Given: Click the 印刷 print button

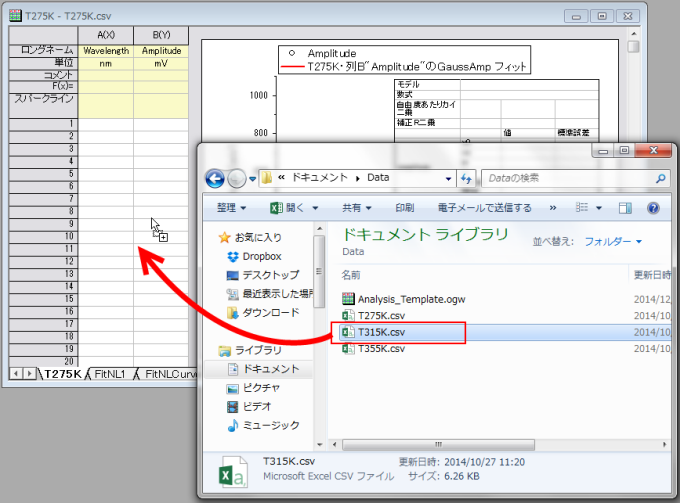Looking at the screenshot, I should pos(405,208).
